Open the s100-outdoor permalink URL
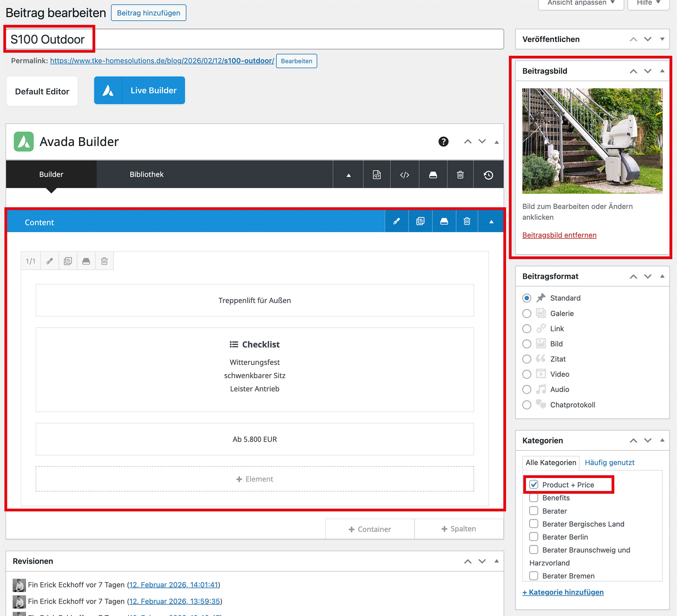The width and height of the screenshot is (677, 616). (162, 61)
